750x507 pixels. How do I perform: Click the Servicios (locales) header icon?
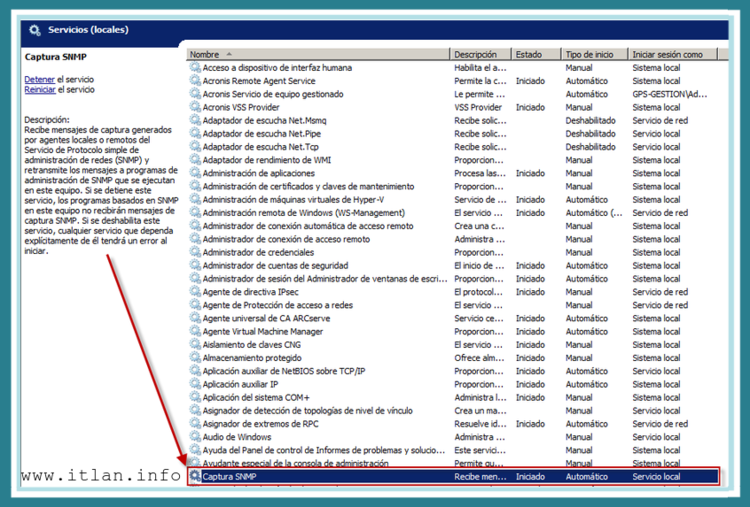click(x=35, y=30)
